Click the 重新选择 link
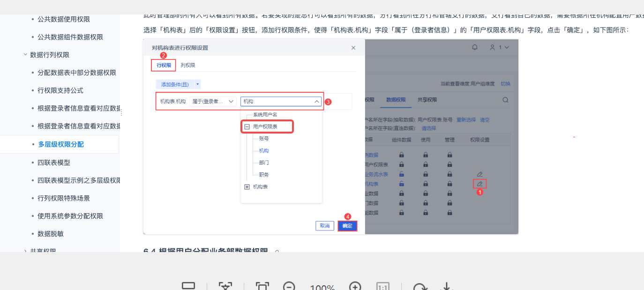Image resolution: width=644 pixels, height=290 pixels. (466, 120)
